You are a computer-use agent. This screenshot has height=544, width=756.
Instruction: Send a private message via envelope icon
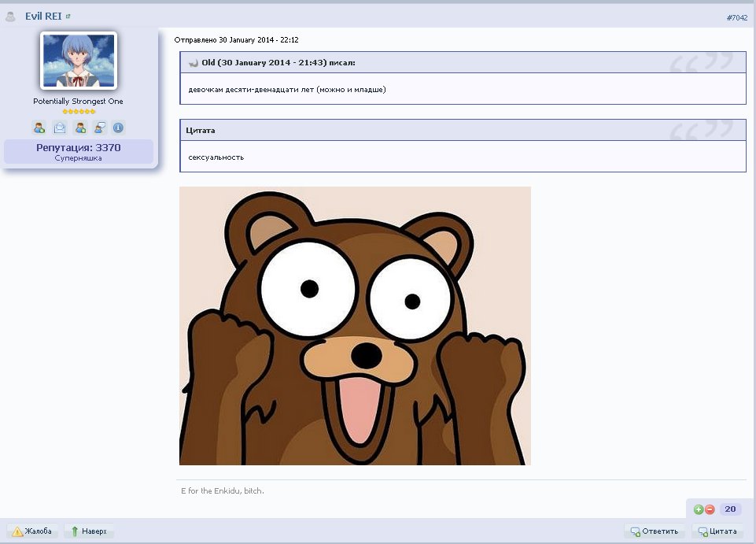[x=60, y=128]
